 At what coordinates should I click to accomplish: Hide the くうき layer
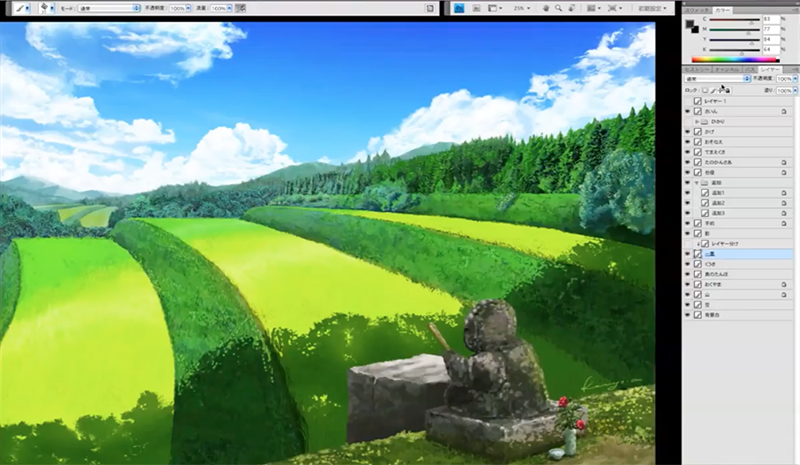pos(688,264)
